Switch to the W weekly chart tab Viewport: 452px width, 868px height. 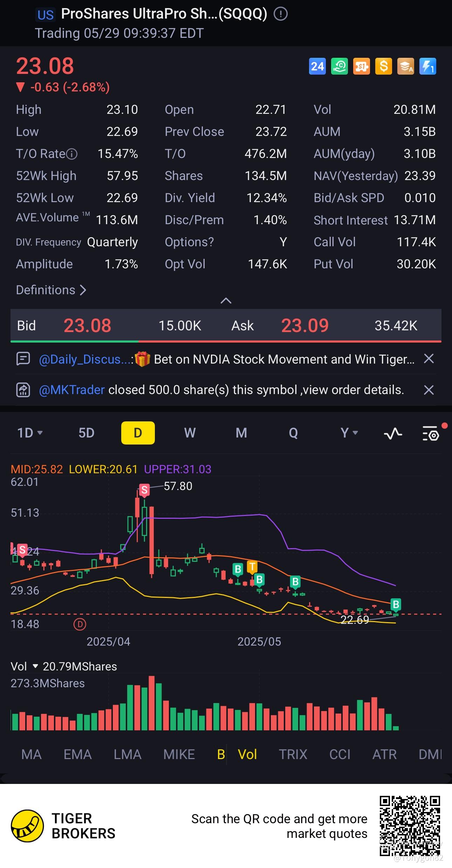click(190, 433)
